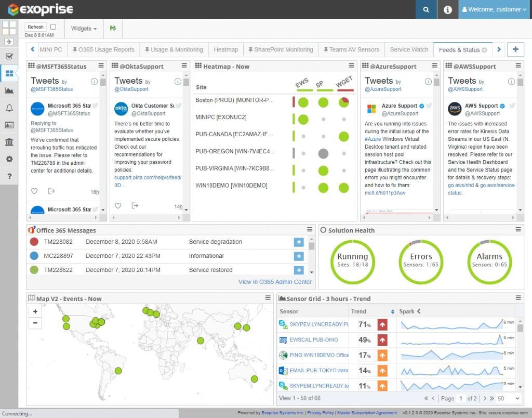532x418 pixels.
Task: Open the alarms bell icon in sidebar
Action: click(9, 108)
